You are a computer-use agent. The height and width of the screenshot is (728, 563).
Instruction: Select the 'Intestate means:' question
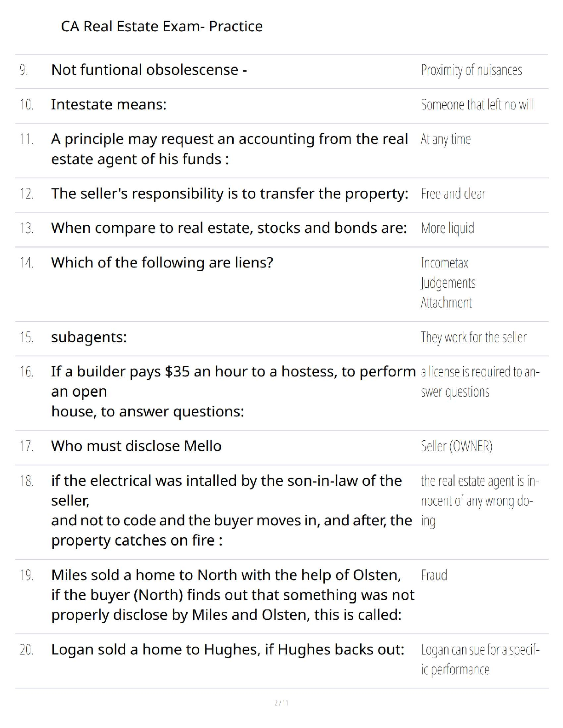click(x=109, y=104)
